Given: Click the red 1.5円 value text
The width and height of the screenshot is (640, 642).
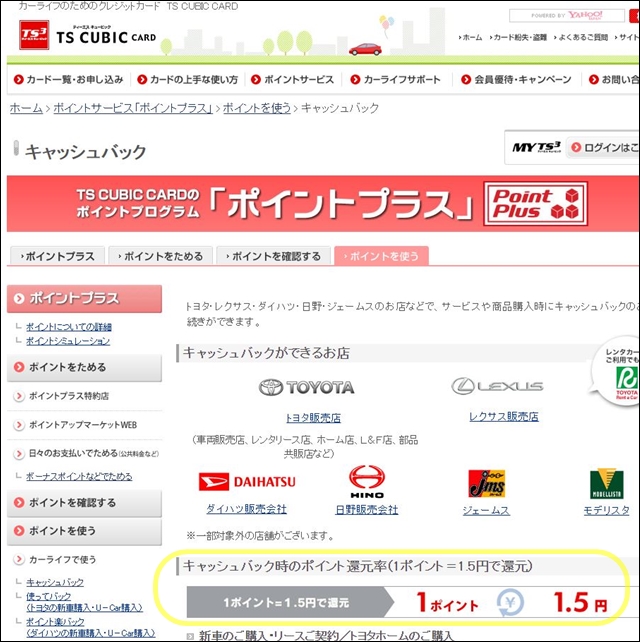Looking at the screenshot, I should (580, 603).
